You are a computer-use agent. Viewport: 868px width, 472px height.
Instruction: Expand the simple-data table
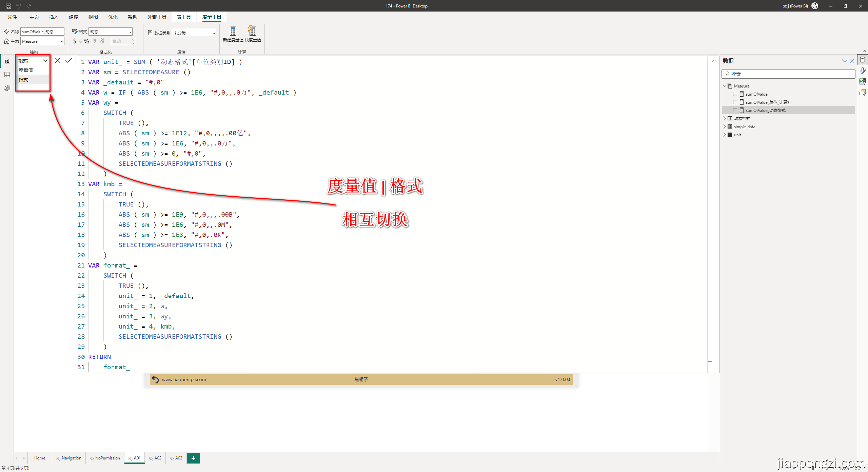[725, 126]
